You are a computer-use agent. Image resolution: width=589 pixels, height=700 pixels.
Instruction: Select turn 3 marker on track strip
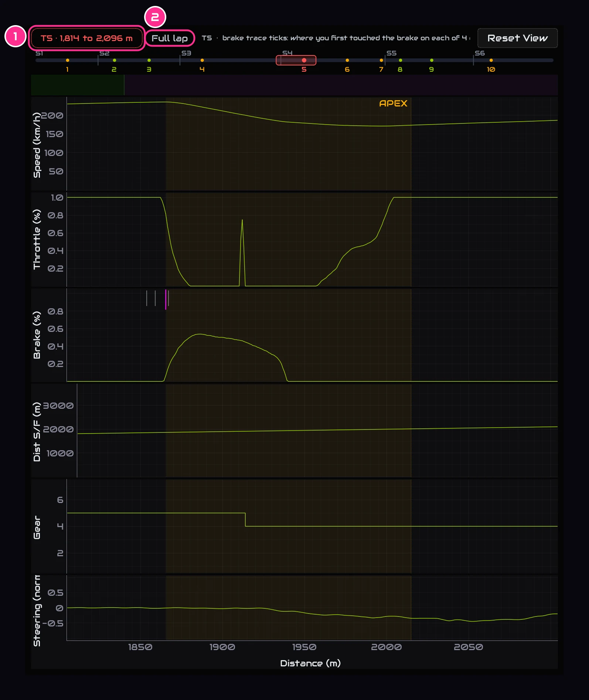click(x=149, y=60)
